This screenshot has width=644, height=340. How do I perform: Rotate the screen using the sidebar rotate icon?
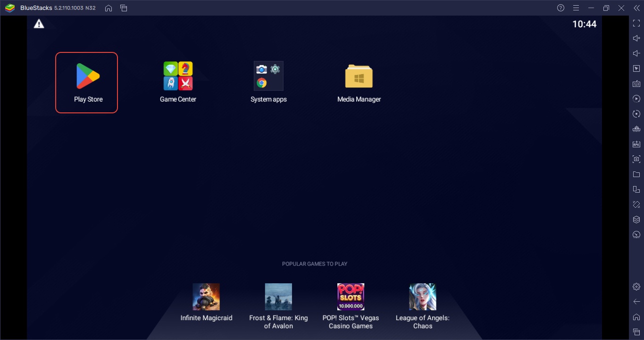[x=636, y=189]
